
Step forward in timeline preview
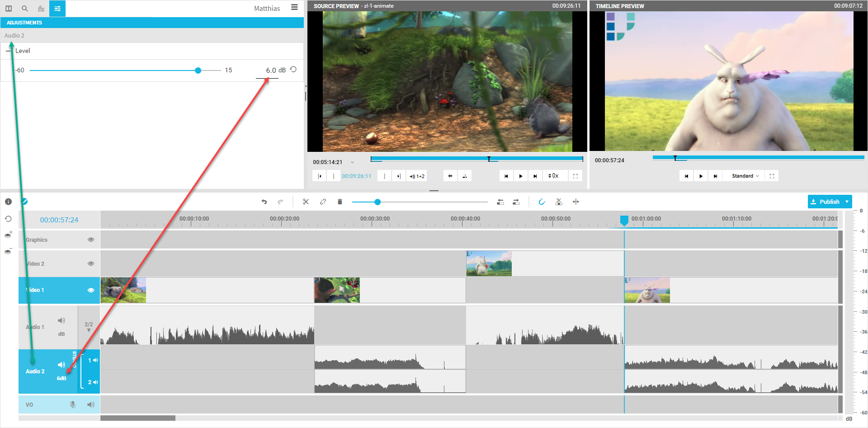[x=715, y=176]
